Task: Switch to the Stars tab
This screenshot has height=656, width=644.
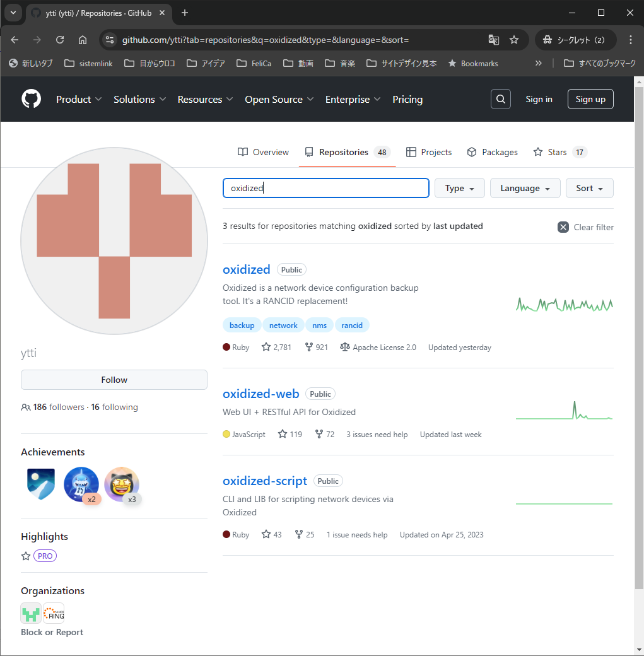Action: pos(560,152)
